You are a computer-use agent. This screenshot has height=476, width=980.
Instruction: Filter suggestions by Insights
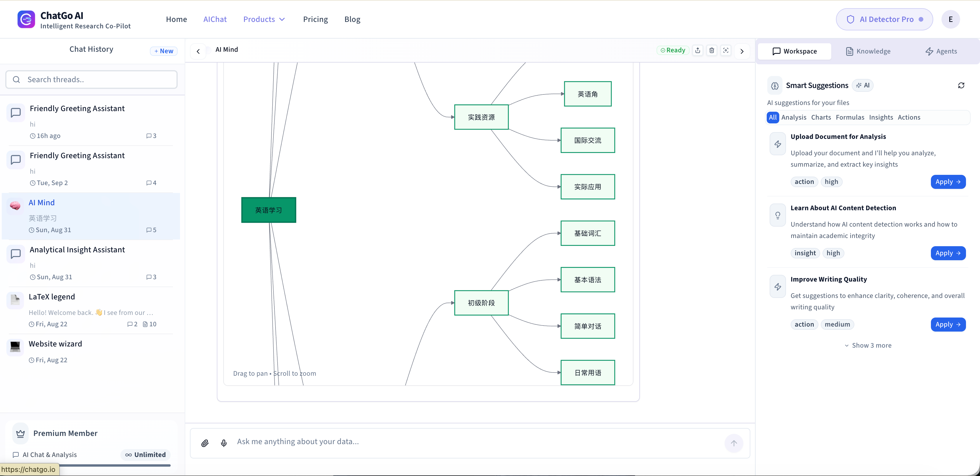coord(881,117)
